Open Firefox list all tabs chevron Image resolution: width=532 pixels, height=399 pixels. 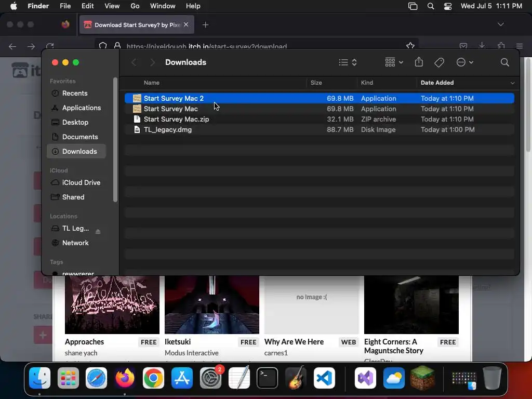click(500, 24)
